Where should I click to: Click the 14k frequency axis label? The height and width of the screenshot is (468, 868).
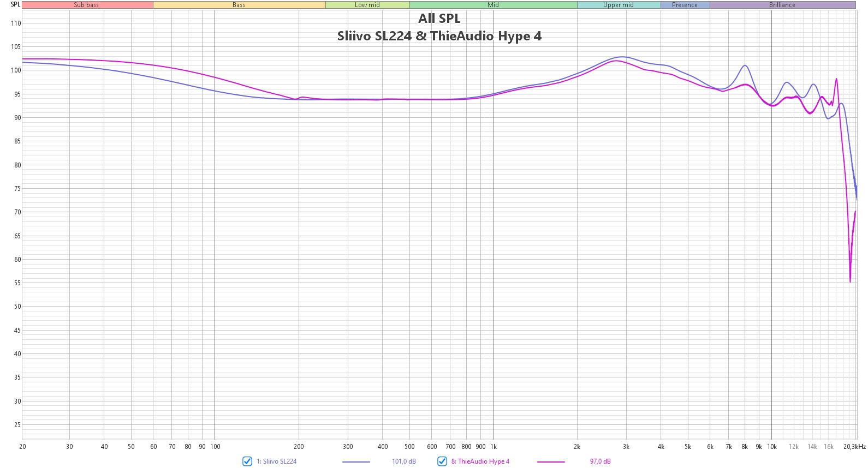tap(812, 447)
